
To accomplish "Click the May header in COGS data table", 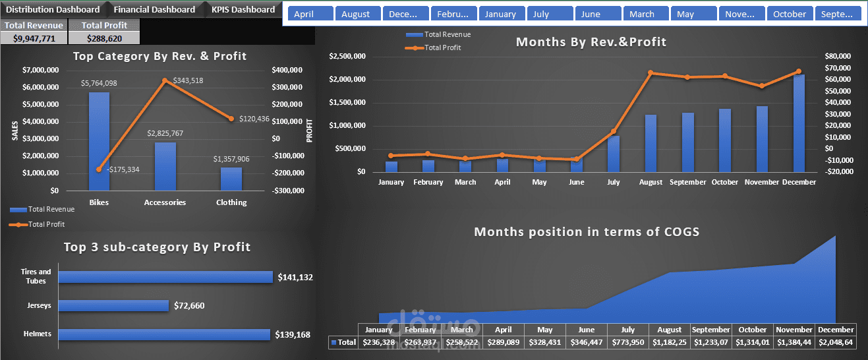I will pyautogui.click(x=544, y=330).
